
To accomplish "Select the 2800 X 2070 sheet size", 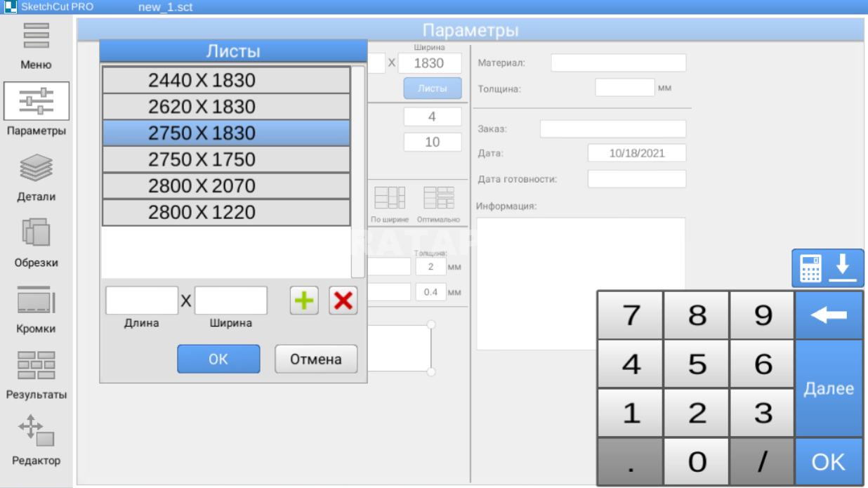I will [x=225, y=186].
